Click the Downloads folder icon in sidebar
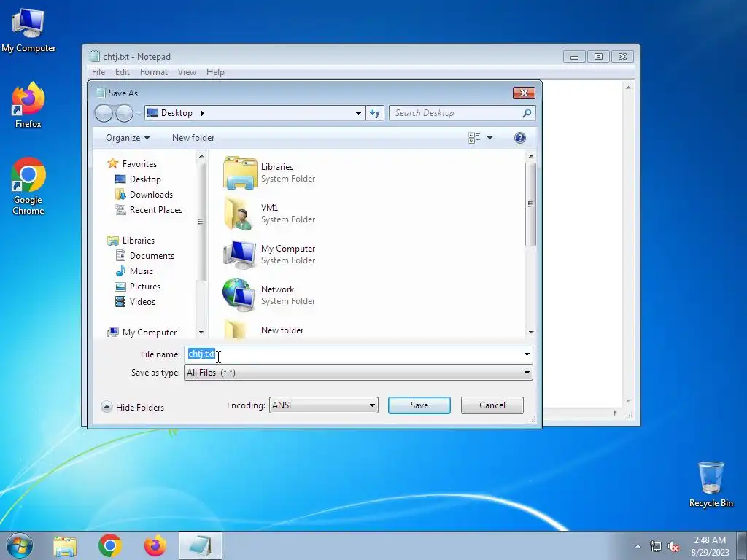The height and width of the screenshot is (560, 747). [x=120, y=194]
